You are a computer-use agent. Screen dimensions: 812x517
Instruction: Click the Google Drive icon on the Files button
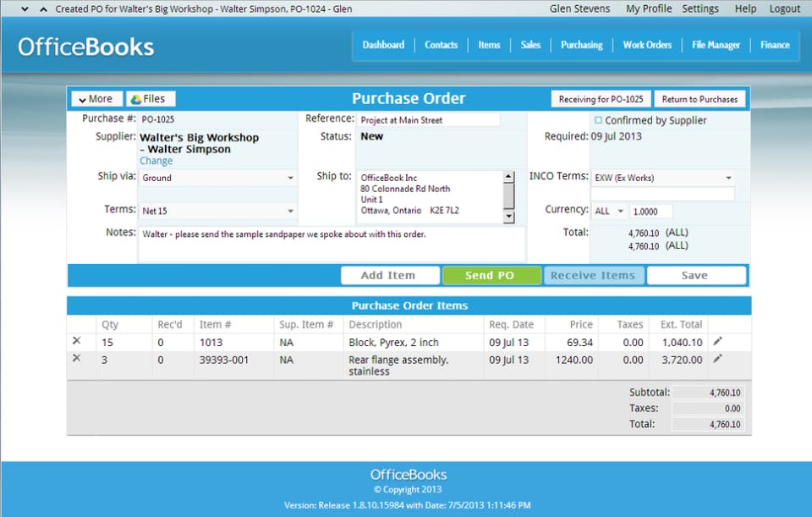(136, 98)
